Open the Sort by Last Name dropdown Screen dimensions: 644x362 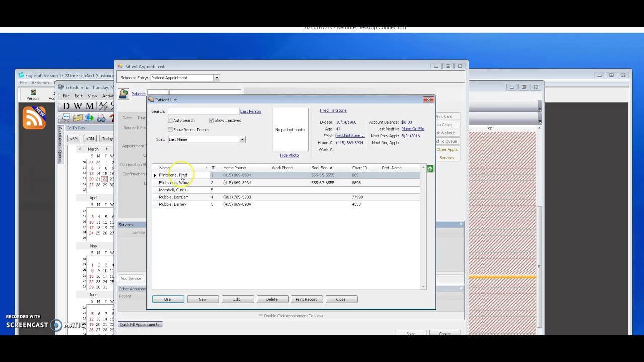click(242, 140)
